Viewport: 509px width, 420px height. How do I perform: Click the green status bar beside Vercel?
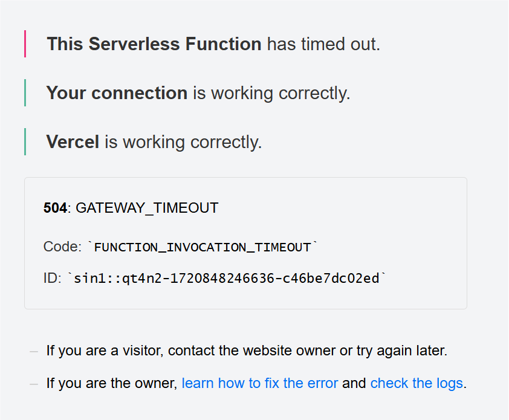[x=25, y=142]
